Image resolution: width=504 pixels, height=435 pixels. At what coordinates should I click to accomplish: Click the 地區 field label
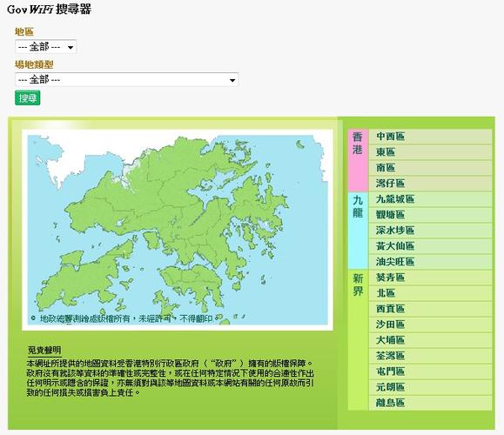coord(24,32)
